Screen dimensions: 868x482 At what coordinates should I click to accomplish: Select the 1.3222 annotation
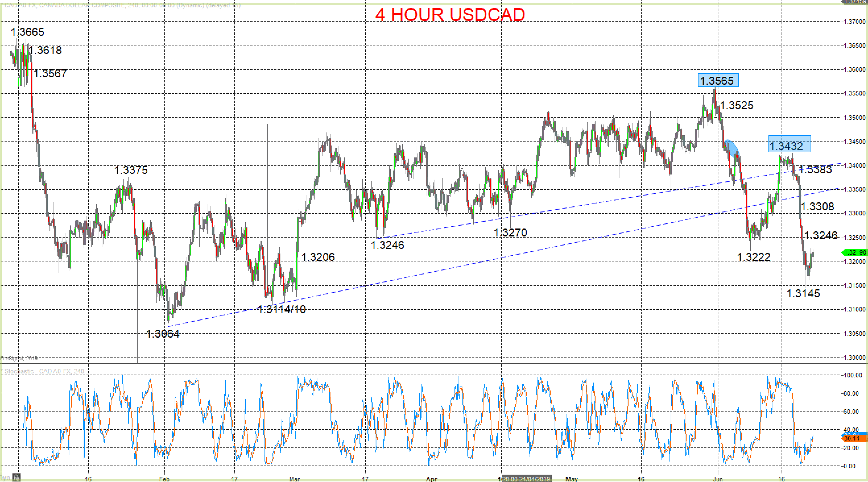click(x=753, y=257)
